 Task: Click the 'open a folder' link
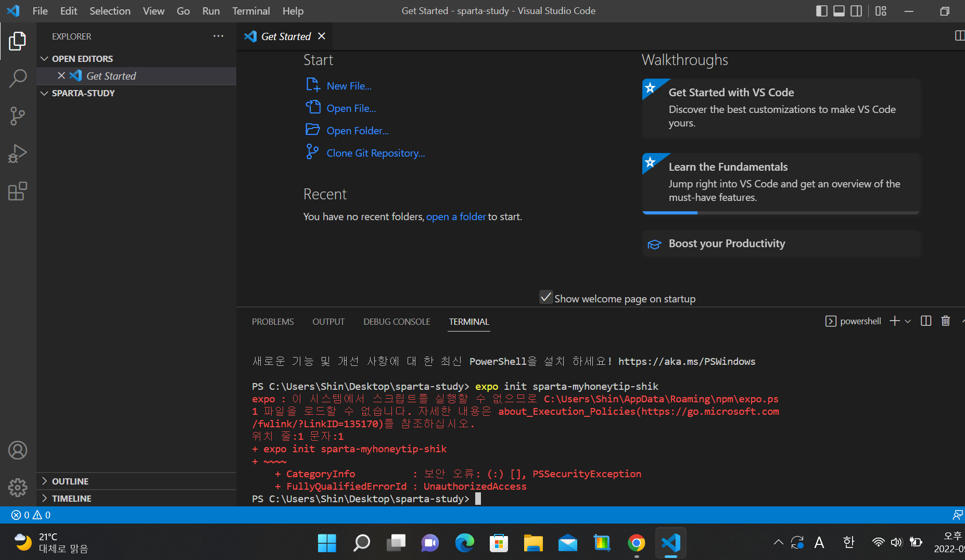[x=456, y=217]
